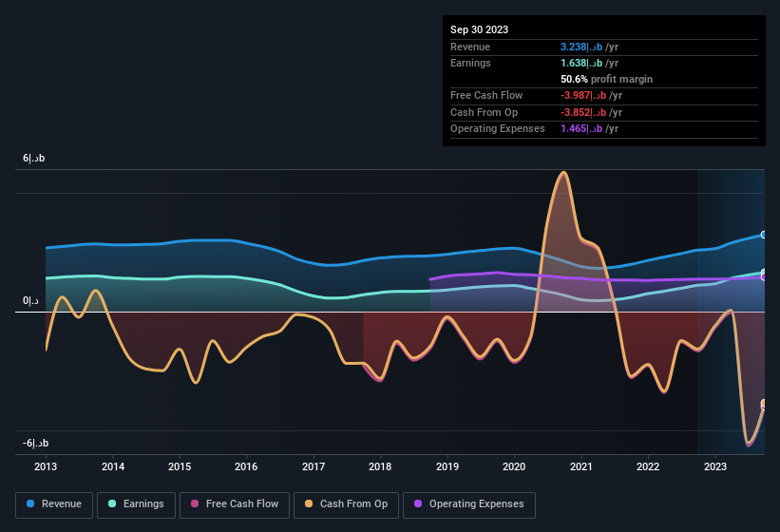Click the blue Revenue endpoint marker
The image size is (780, 532).
tap(763, 235)
